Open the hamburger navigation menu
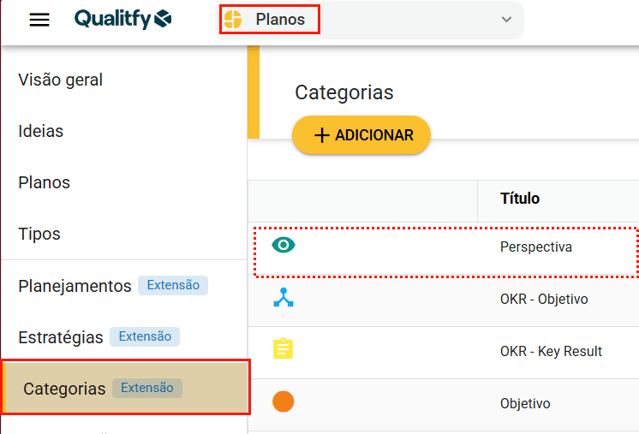This screenshot has height=434, width=639. click(39, 20)
